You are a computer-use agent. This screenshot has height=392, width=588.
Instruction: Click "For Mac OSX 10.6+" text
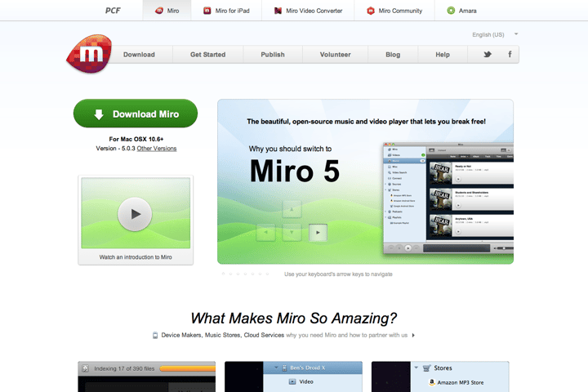136,139
